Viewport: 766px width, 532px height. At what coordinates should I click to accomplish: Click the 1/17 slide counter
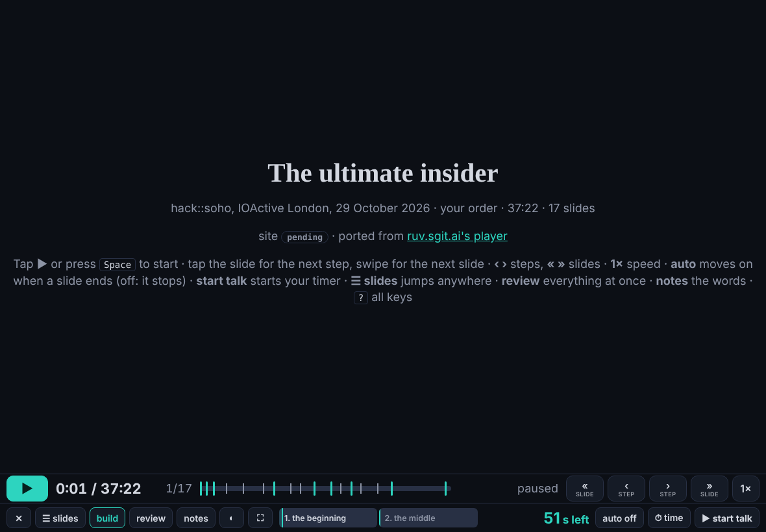tap(179, 489)
